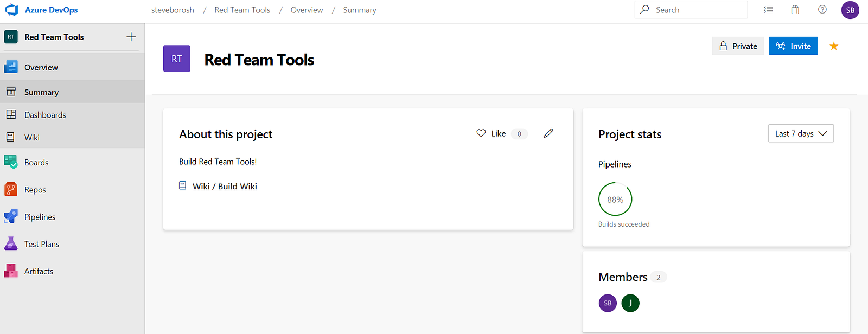Click the Overview breadcrumb link
The image size is (868, 334).
307,10
